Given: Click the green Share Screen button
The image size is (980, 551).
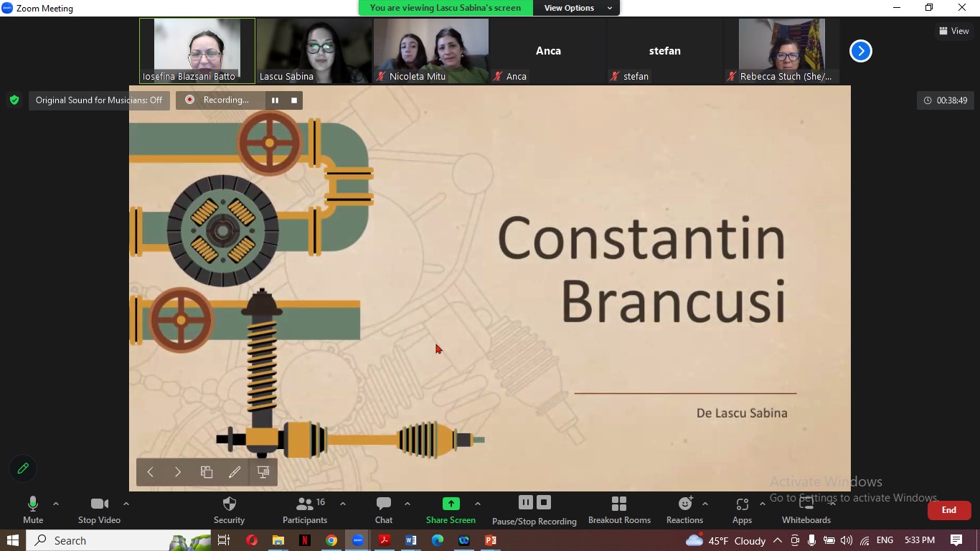Looking at the screenshot, I should [451, 510].
